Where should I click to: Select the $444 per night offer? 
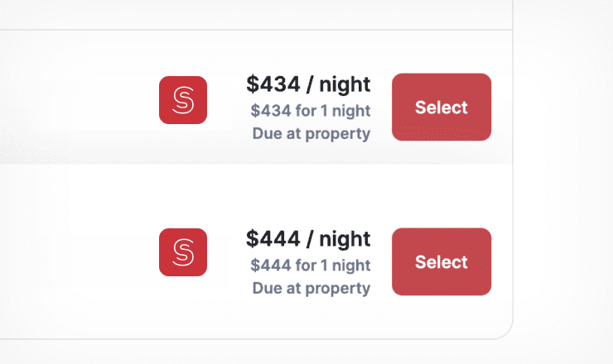[x=442, y=261]
